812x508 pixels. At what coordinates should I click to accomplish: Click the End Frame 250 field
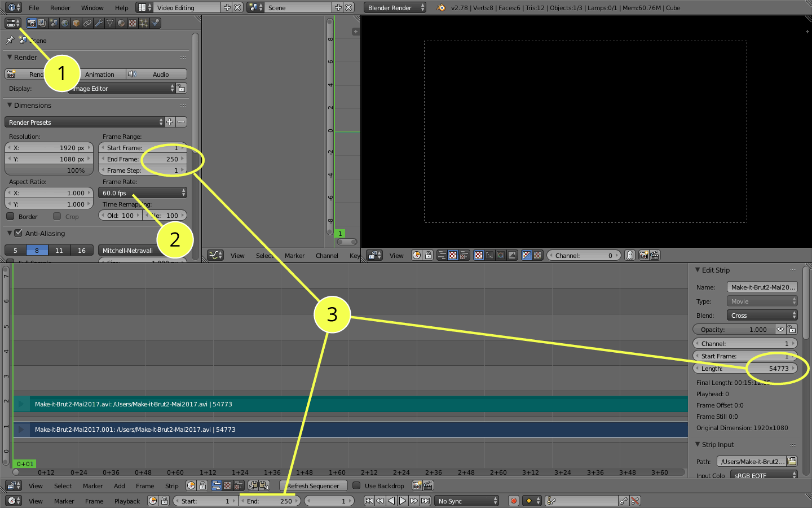[143, 159]
